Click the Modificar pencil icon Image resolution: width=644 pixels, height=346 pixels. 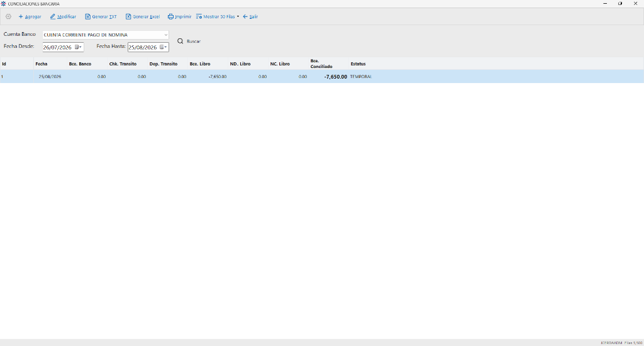[x=53, y=17]
